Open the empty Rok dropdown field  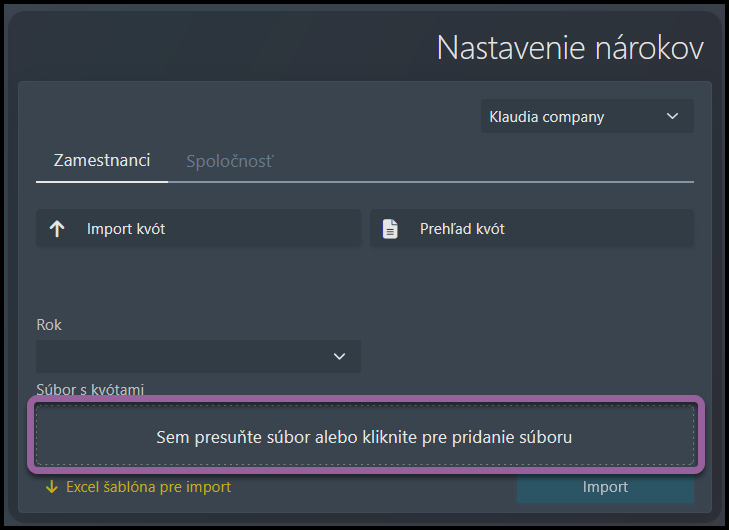199,356
